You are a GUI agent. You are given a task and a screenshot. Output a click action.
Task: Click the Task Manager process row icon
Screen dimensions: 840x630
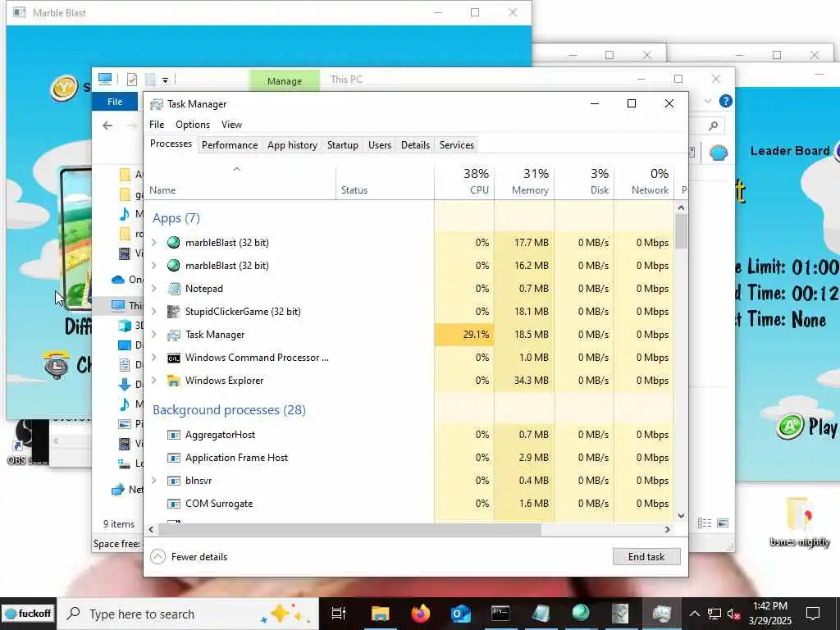coord(174,335)
